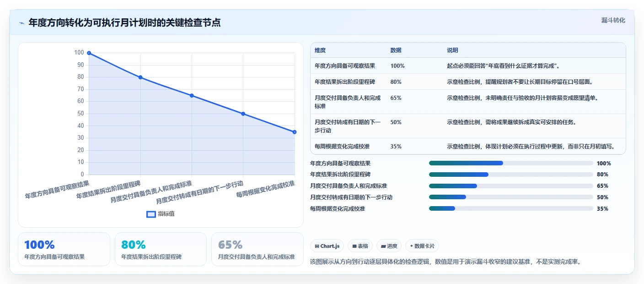The width and height of the screenshot is (644, 284).
Task: Toggle the 指标值 legend swatch
Action: pos(151,214)
